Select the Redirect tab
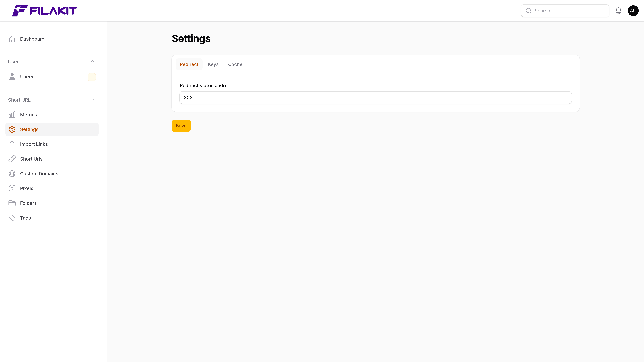The width and height of the screenshot is (644, 362). click(189, 64)
